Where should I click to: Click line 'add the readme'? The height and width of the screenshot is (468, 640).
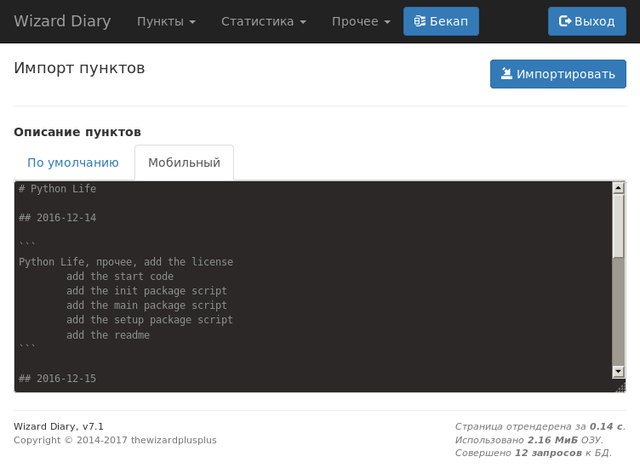[108, 335]
